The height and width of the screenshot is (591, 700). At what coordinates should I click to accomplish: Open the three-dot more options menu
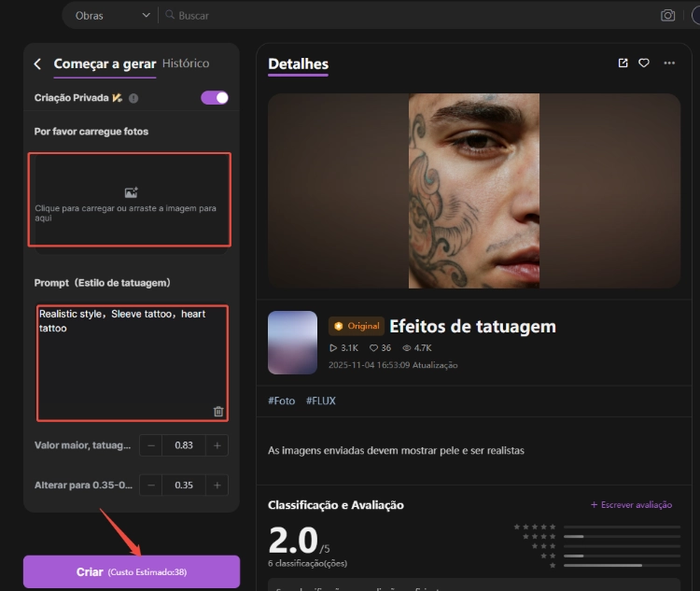pyautogui.click(x=669, y=63)
